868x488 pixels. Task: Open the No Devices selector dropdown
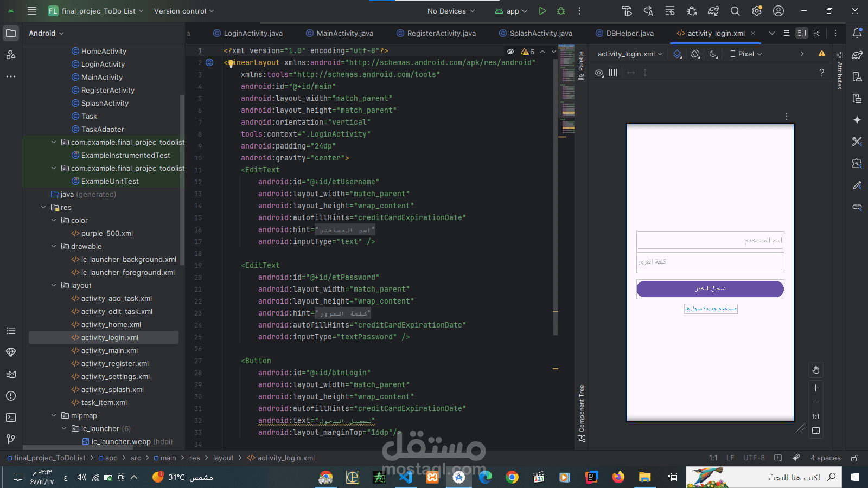[451, 11]
